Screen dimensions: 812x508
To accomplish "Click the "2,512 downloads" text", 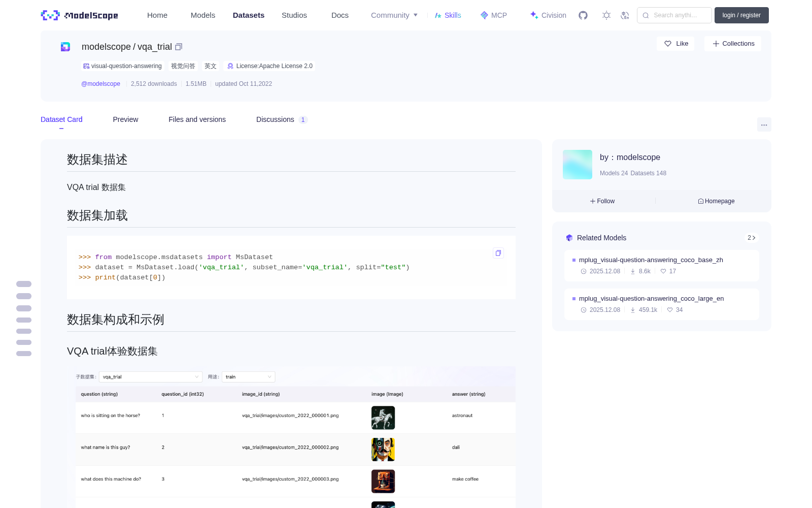I will 154,84.
